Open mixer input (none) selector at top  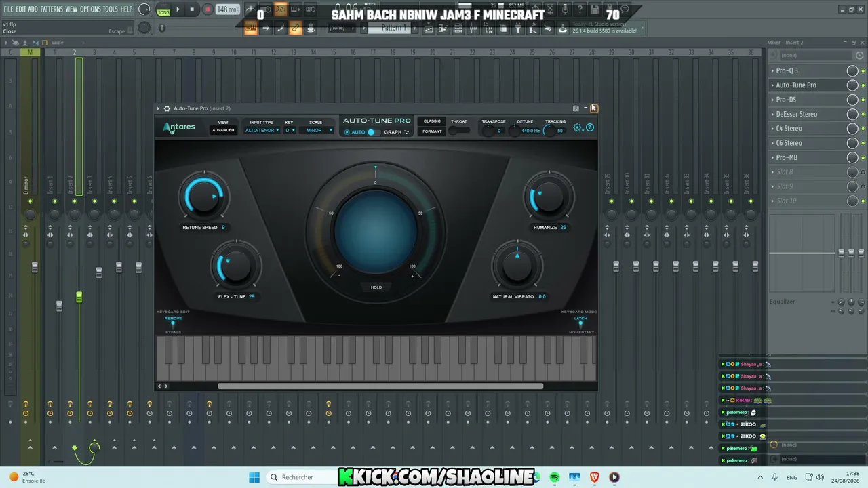click(x=815, y=55)
